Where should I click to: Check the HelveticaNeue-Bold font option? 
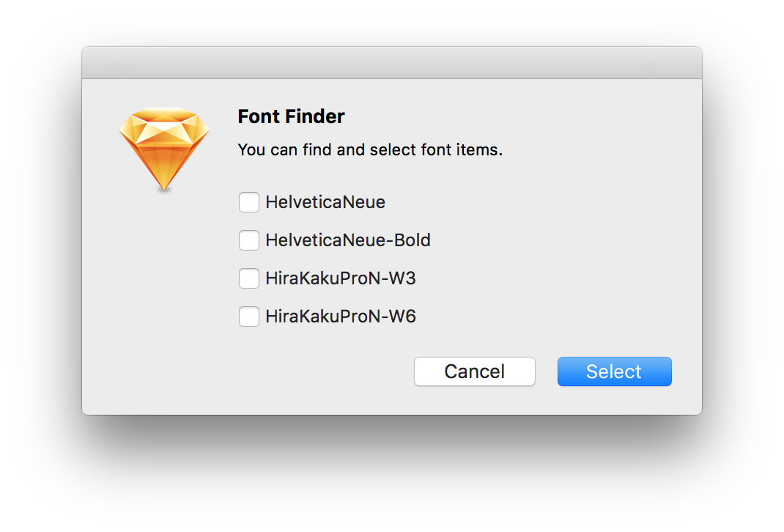pos(248,240)
